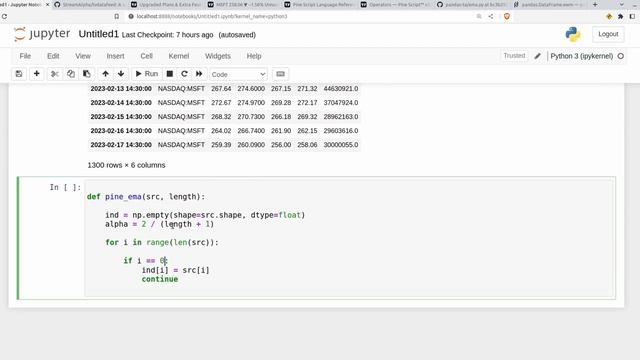Click the In [ ]: cell prompt
Image resolution: width=640 pixels, height=360 pixels.
pyautogui.click(x=65, y=187)
